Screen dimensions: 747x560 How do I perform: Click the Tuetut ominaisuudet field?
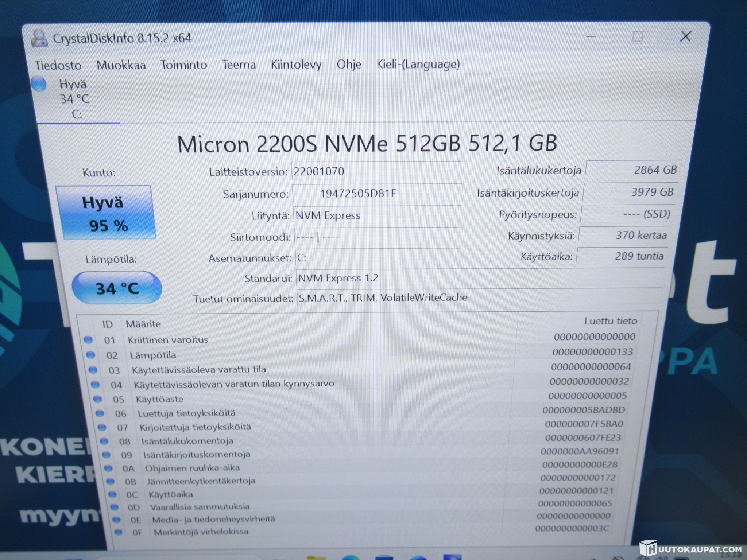(x=479, y=297)
